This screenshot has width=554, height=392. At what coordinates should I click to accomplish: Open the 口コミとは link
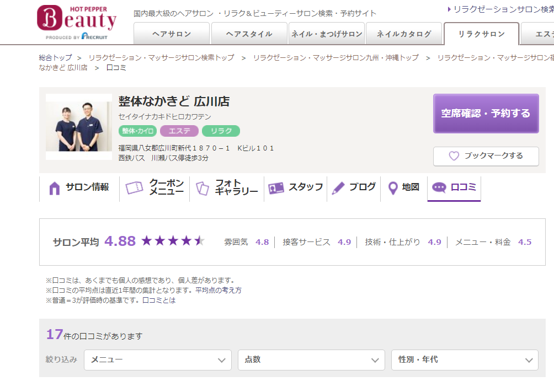point(159,300)
